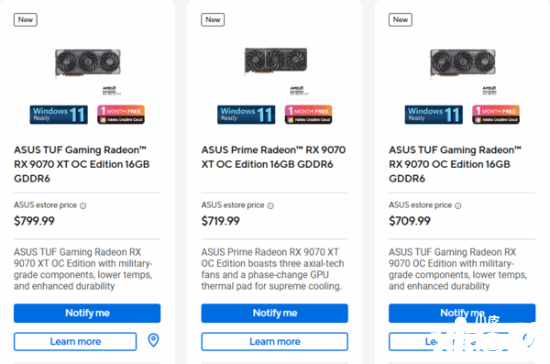This screenshot has width=550, height=364.
Task: Click the TUF RX 9070 XT graphics card image
Action: [x=88, y=63]
